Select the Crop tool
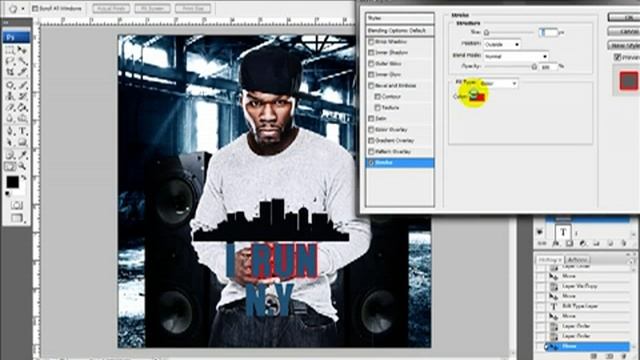This screenshot has height=360, width=640. [x=10, y=73]
